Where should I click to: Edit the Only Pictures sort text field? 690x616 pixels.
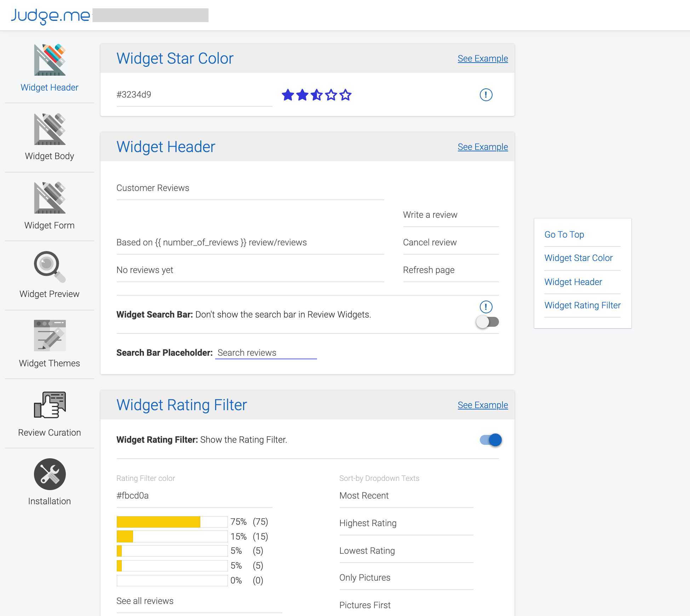[406, 578]
